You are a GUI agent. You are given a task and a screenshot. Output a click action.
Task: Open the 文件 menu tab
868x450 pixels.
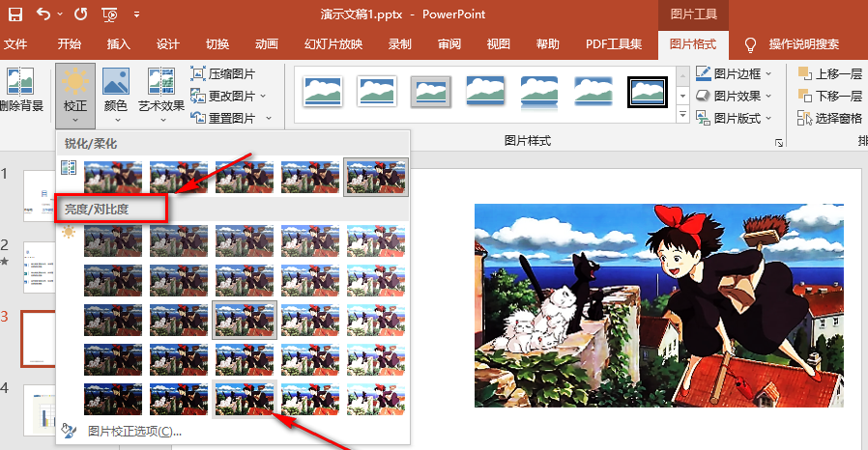coord(15,44)
